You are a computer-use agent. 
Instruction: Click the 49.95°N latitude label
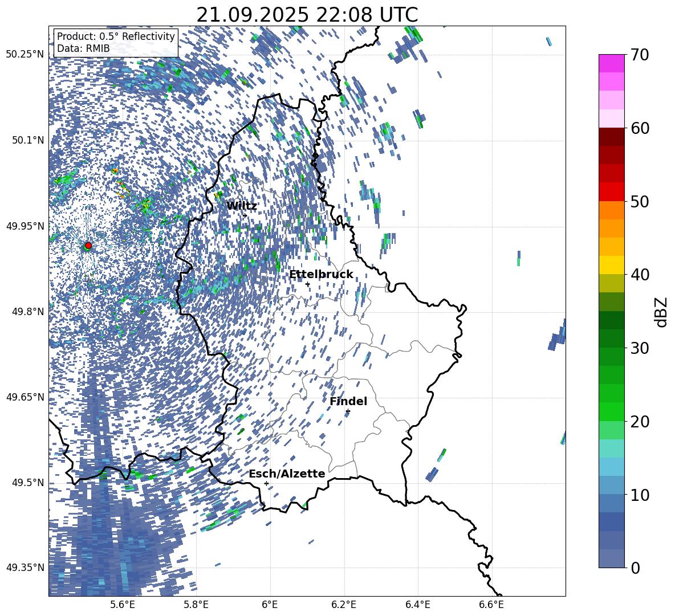(25, 226)
